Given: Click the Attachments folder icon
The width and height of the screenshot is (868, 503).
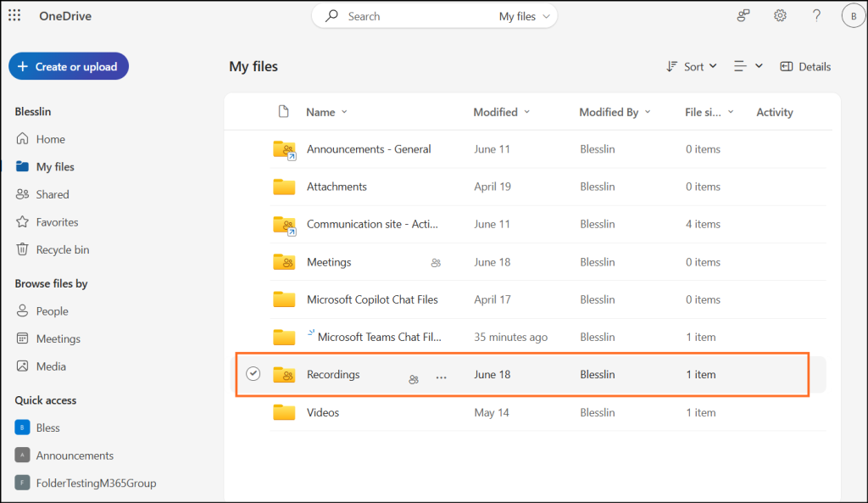Looking at the screenshot, I should [284, 187].
